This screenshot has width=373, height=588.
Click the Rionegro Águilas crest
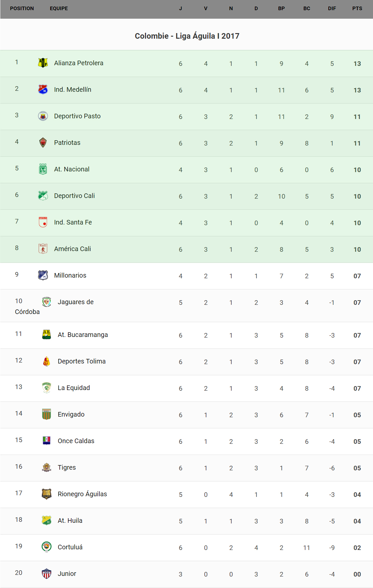coord(47,494)
